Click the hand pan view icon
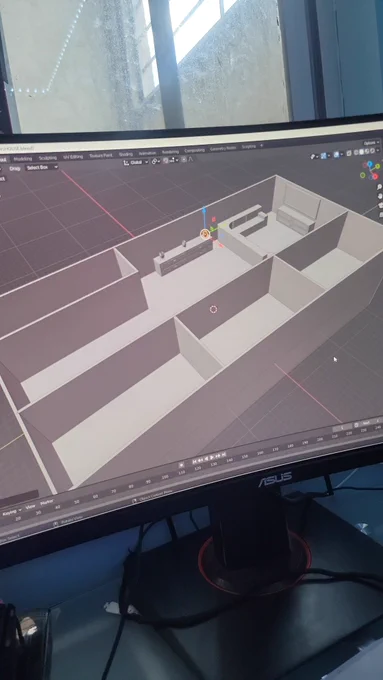 pos(380,196)
